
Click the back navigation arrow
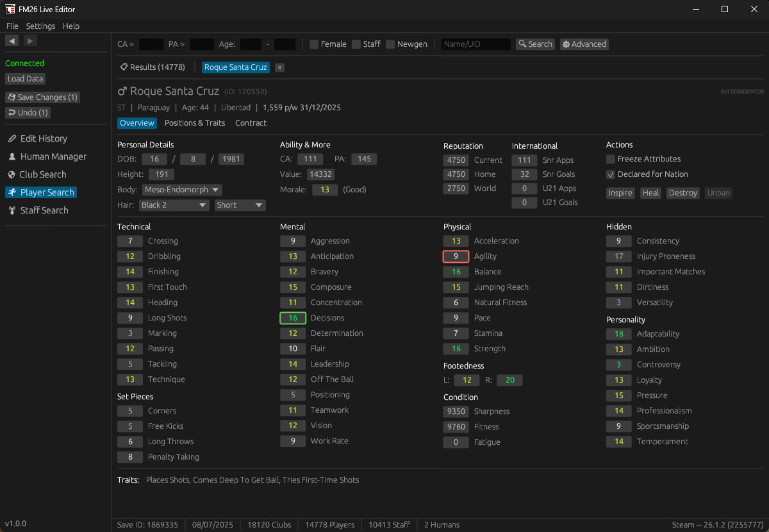(x=12, y=40)
